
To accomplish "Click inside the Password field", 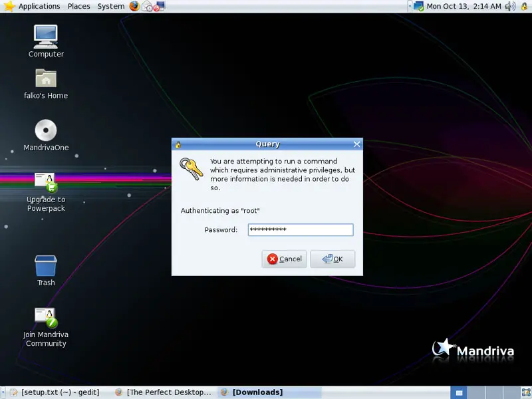I will coord(301,229).
